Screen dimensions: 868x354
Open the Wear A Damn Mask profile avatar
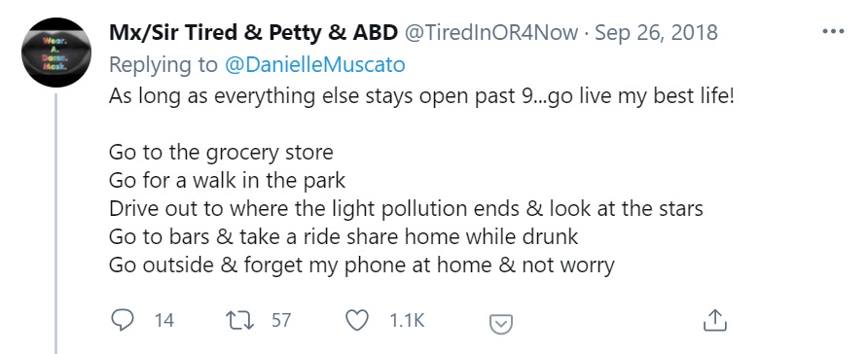point(55,53)
